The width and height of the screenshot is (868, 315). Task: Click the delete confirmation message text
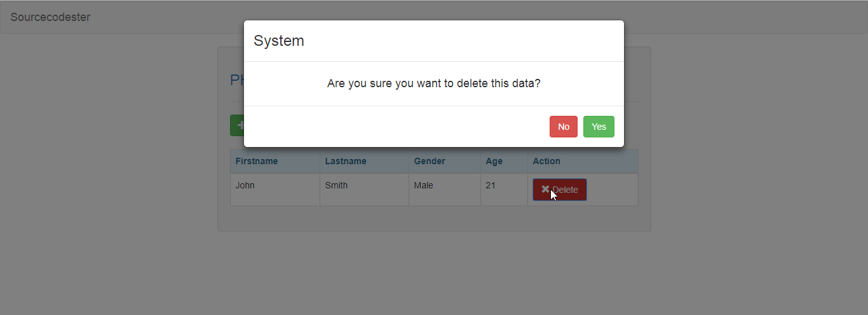click(433, 83)
